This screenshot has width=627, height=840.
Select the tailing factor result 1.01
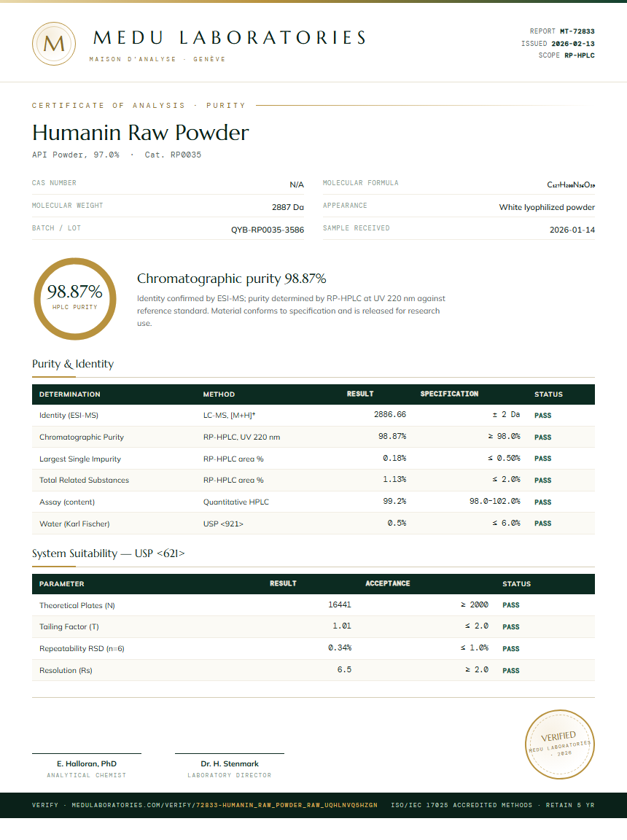pyautogui.click(x=342, y=626)
